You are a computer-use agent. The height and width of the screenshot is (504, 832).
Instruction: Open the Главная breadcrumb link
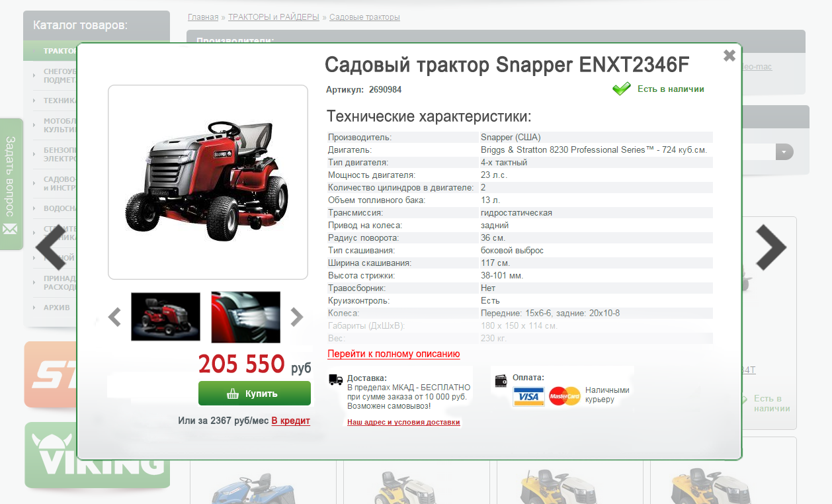[203, 17]
